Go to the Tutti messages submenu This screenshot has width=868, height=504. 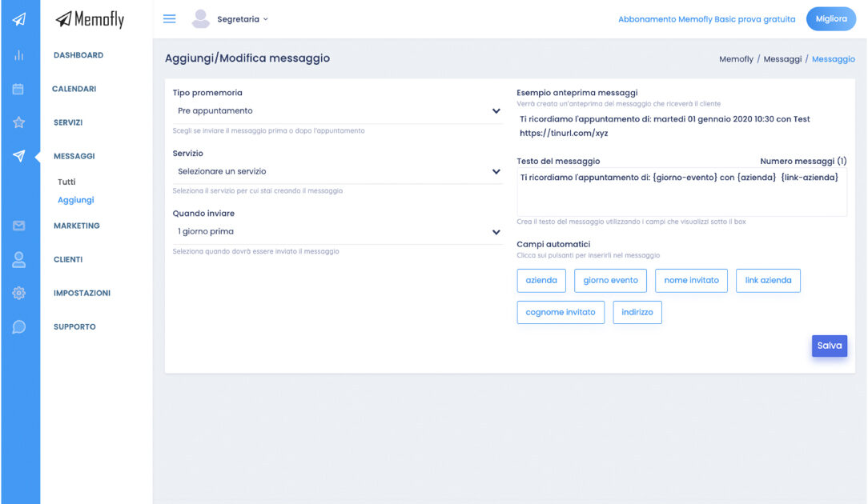66,182
